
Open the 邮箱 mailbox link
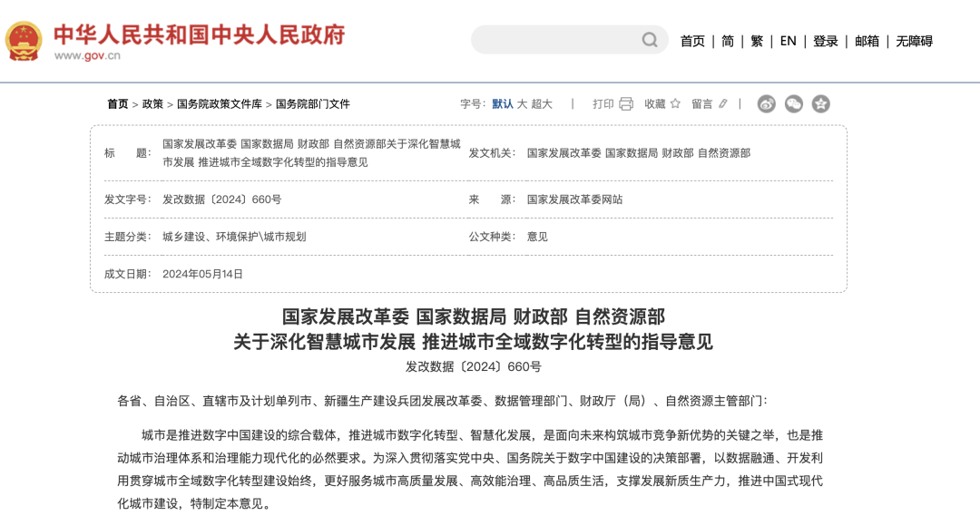coord(867,41)
